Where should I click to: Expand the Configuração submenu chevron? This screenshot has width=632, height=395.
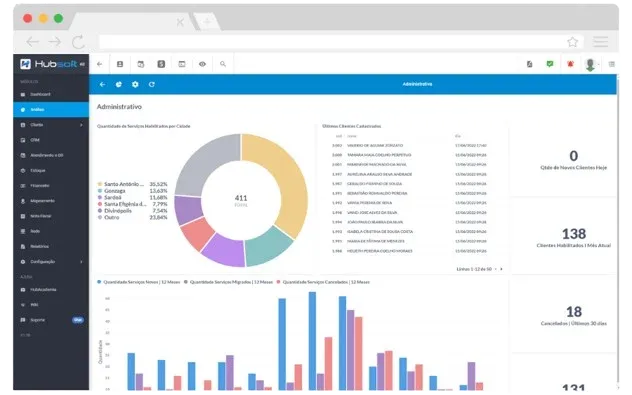point(81,262)
